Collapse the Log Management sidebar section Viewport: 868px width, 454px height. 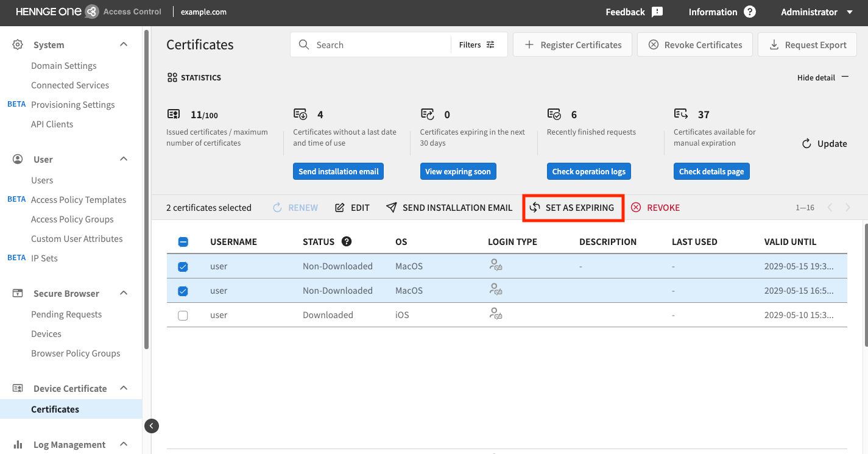pos(124,444)
